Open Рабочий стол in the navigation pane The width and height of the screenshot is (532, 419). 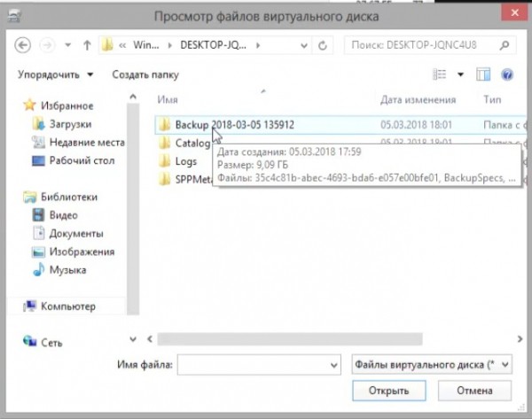coord(74,160)
